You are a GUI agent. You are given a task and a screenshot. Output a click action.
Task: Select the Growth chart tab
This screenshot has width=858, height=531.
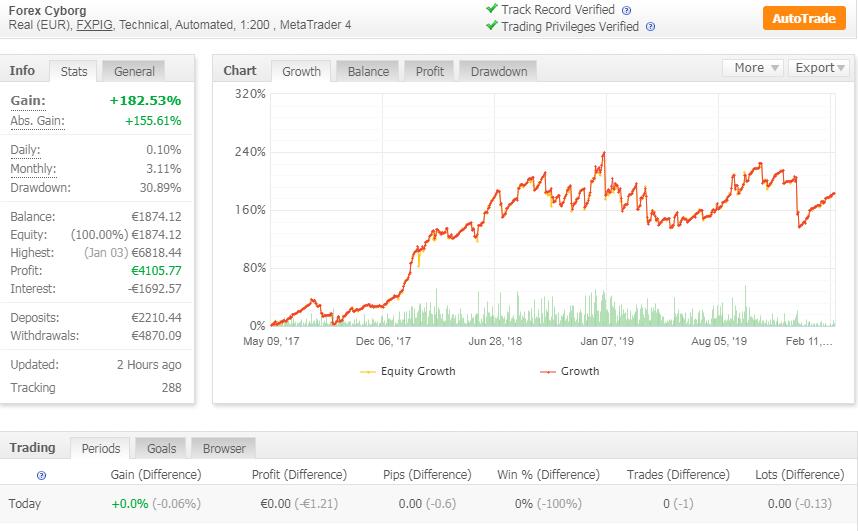click(x=301, y=71)
